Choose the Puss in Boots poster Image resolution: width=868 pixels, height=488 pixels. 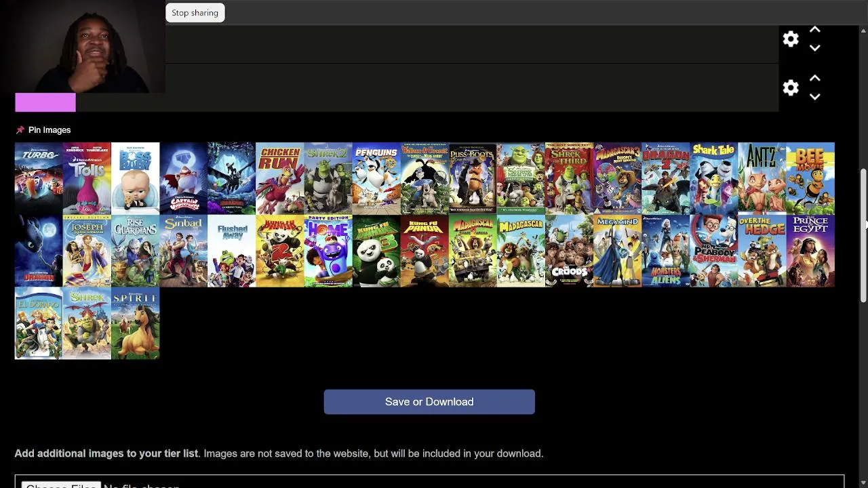pos(472,178)
